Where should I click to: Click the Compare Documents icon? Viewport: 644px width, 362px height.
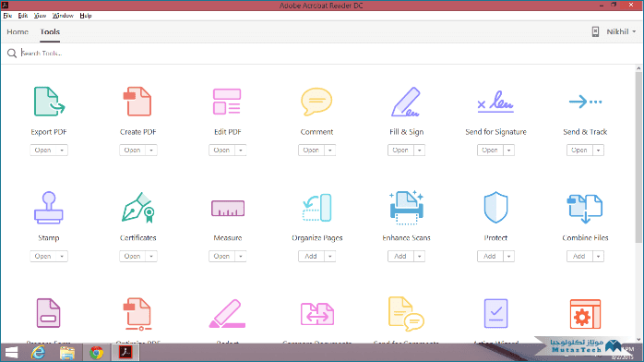[317, 314]
